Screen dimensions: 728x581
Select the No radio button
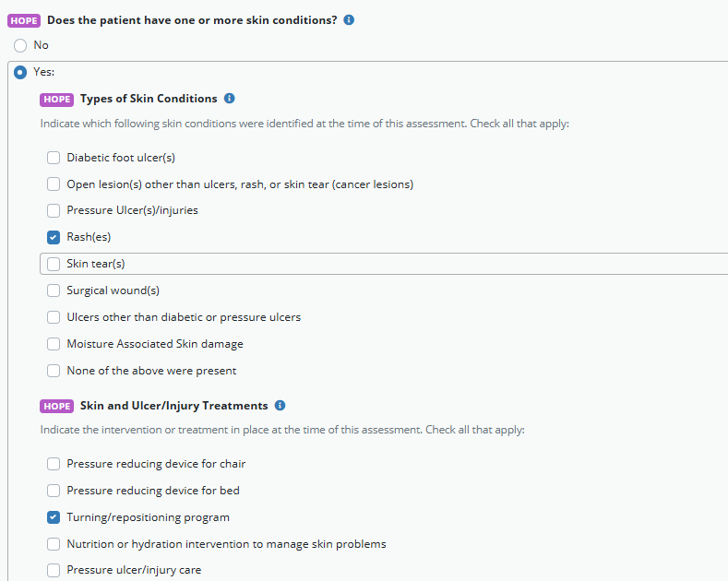click(x=20, y=45)
